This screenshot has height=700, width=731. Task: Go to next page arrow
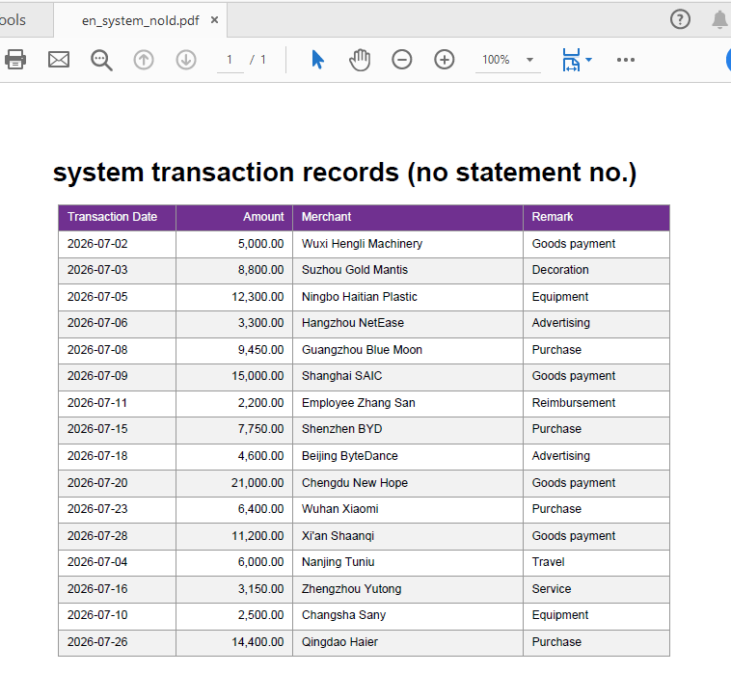coord(186,60)
